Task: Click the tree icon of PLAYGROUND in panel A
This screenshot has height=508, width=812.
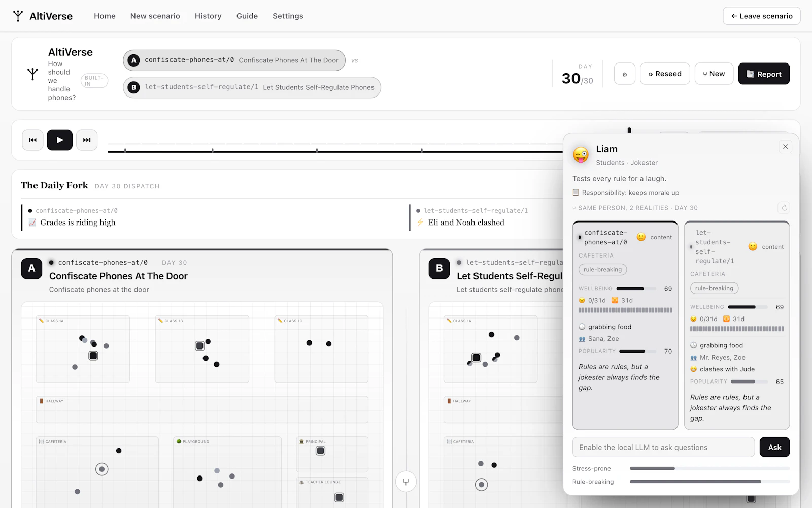Action: 179,441
